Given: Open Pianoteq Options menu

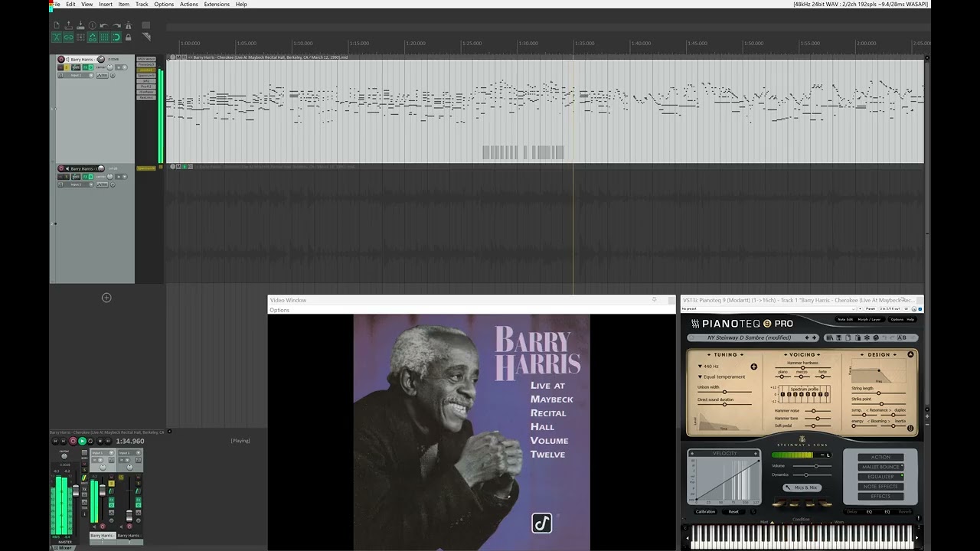Looking at the screenshot, I should 897,319.
